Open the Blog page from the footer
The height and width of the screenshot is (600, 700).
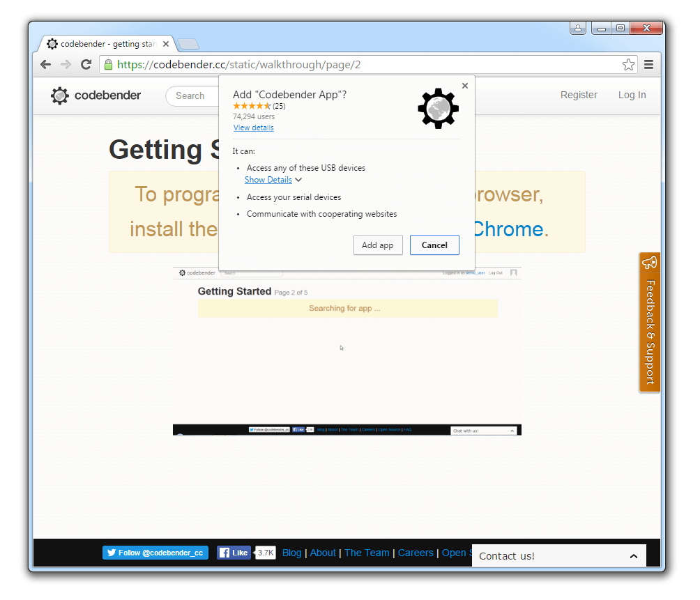[x=291, y=553]
